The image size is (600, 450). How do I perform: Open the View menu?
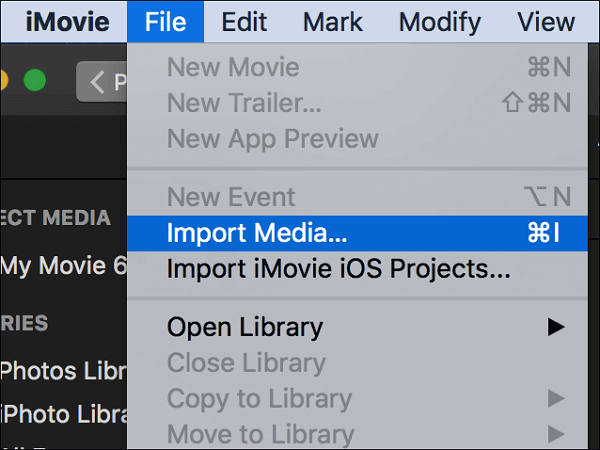pos(546,21)
